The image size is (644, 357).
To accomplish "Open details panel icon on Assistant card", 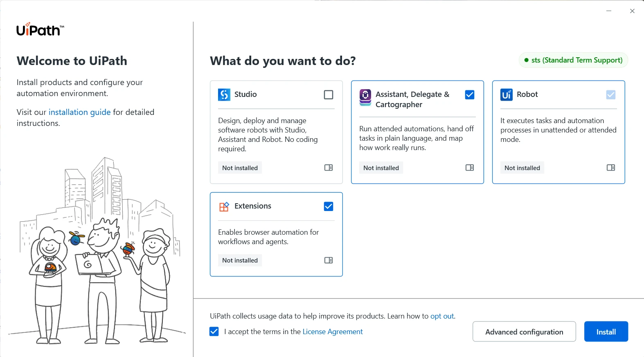I will coord(470,168).
